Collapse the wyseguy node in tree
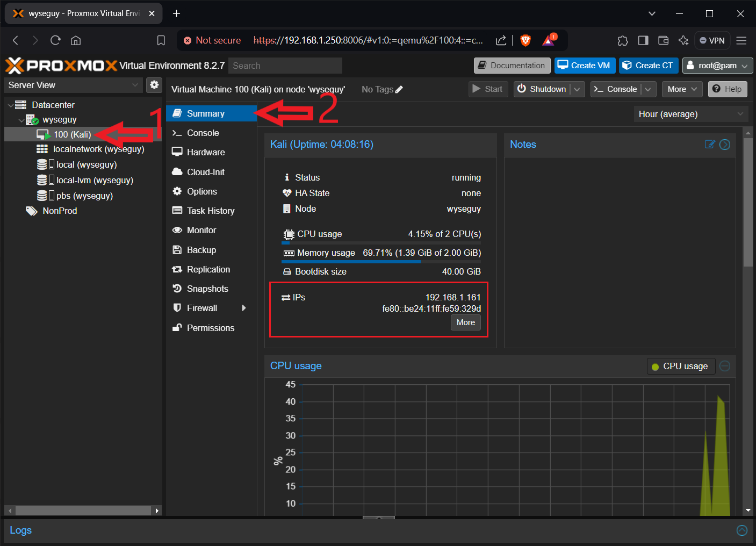Screen dimensions: 756x546 pyautogui.click(x=21, y=120)
